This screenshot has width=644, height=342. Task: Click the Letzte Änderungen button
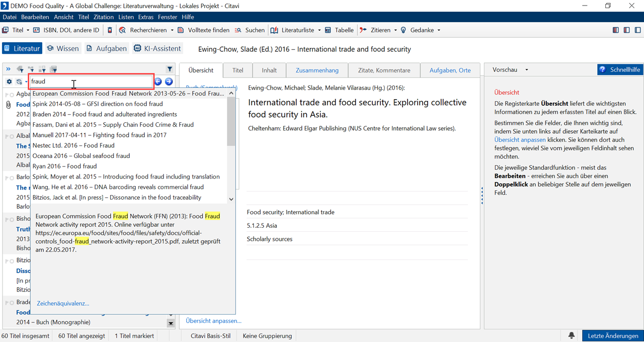(612, 336)
